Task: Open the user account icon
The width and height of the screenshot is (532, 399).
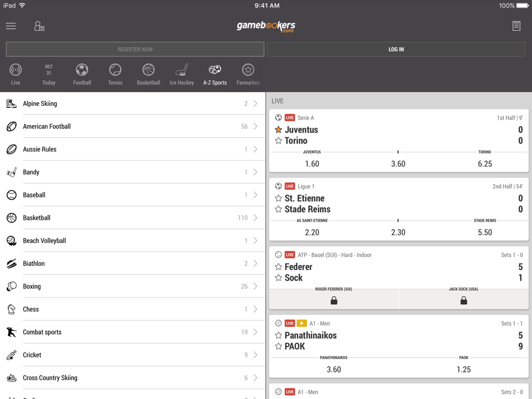Action: (x=39, y=26)
